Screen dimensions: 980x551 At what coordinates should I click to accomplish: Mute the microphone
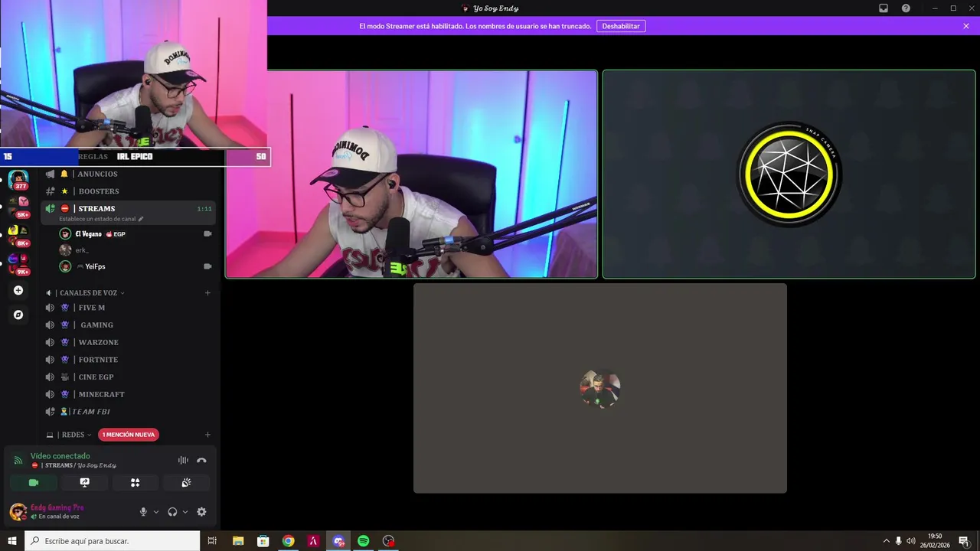[143, 512]
